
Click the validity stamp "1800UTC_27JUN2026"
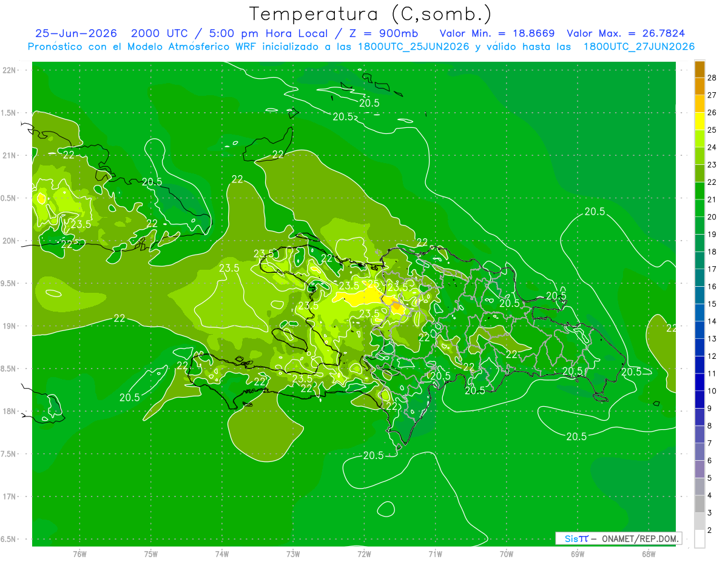coord(639,47)
